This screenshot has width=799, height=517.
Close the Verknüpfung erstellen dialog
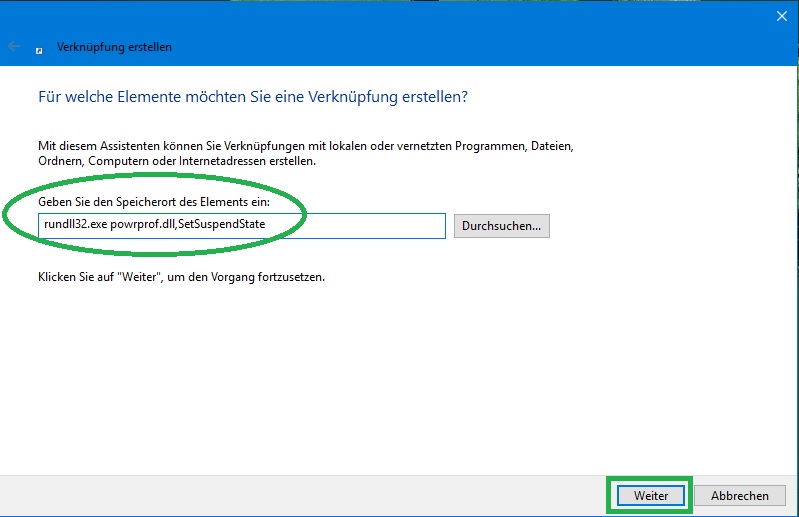pyautogui.click(x=782, y=16)
